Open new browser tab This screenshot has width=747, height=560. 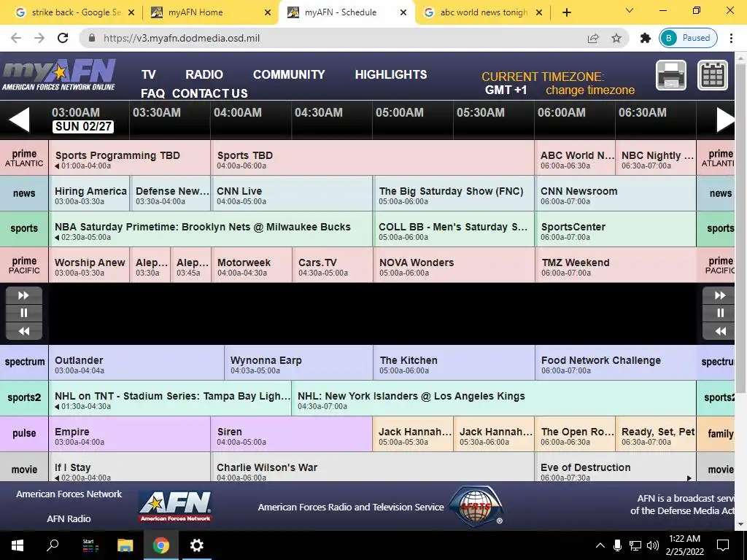[x=566, y=12]
